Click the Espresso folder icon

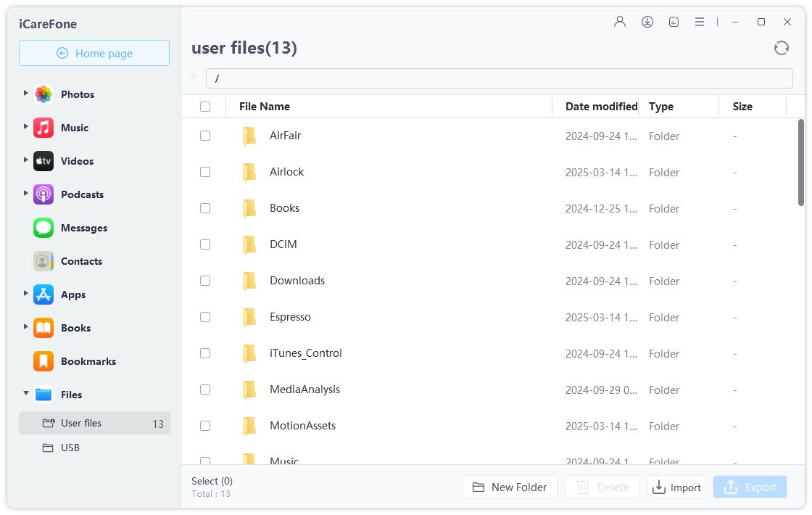coord(249,317)
